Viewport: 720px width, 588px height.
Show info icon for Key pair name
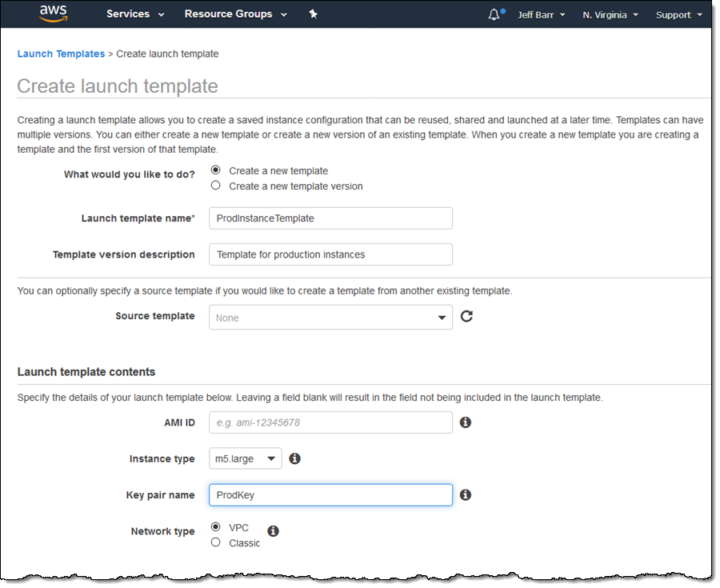pos(466,494)
